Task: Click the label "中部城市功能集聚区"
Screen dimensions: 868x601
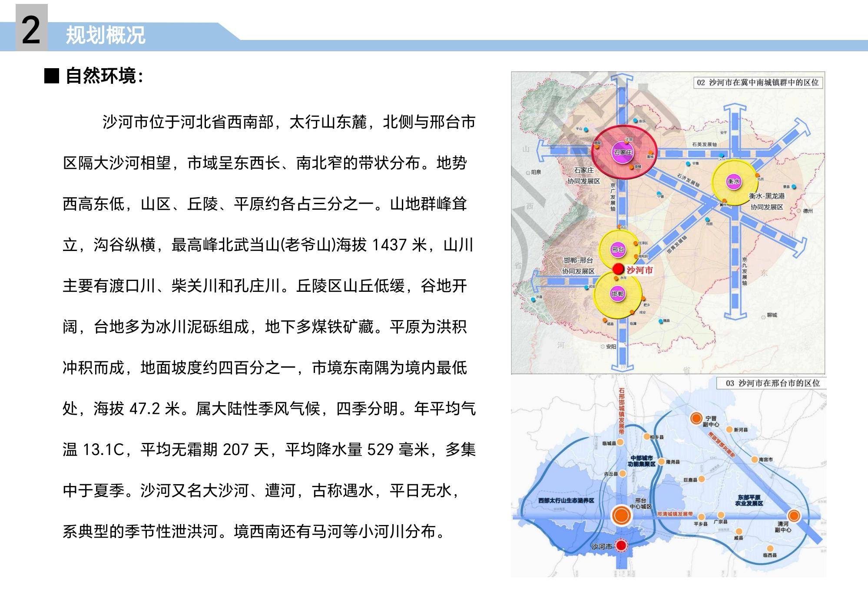Action: point(641,461)
